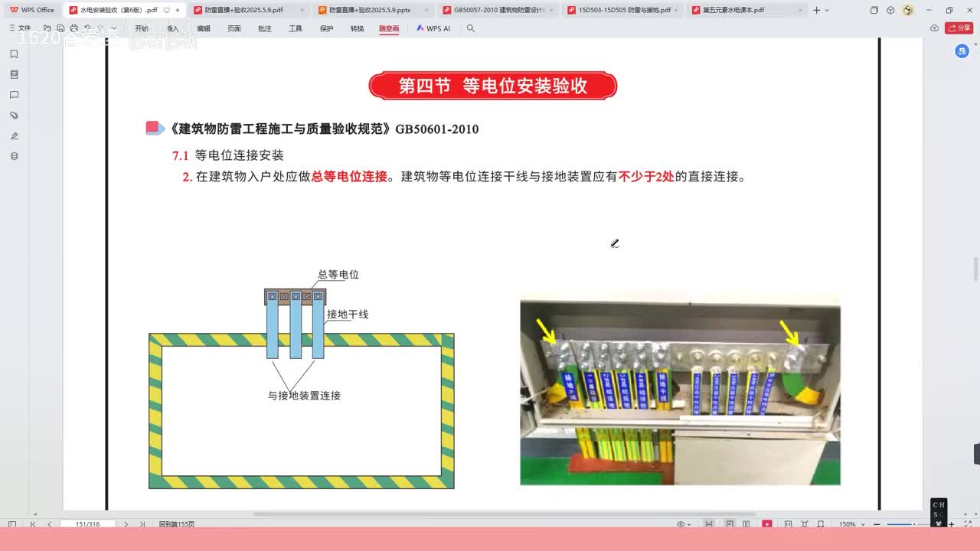Click the open file folder icon
980x551 pixels.
tap(47, 28)
